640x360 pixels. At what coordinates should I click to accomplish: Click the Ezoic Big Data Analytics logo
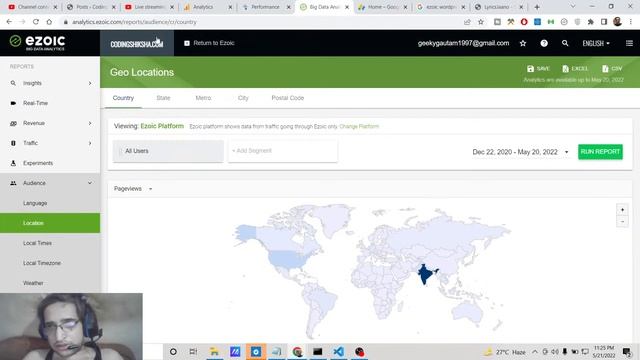[x=38, y=42]
